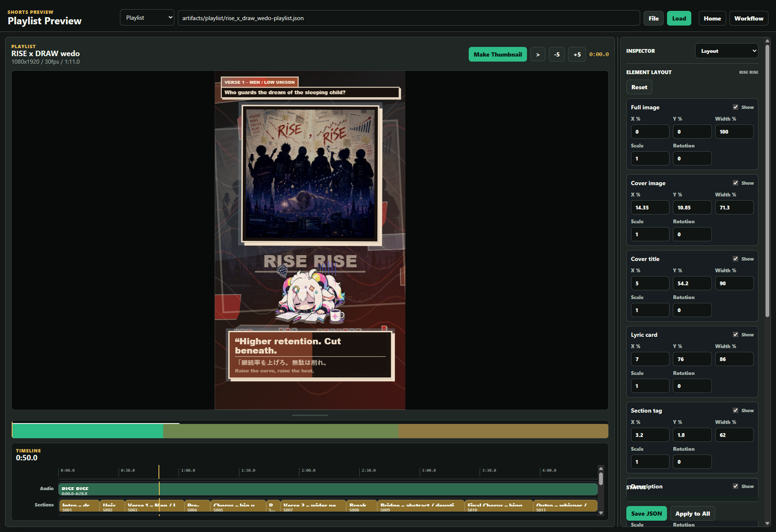Click the RISE RISE title in preview

[x=310, y=261]
